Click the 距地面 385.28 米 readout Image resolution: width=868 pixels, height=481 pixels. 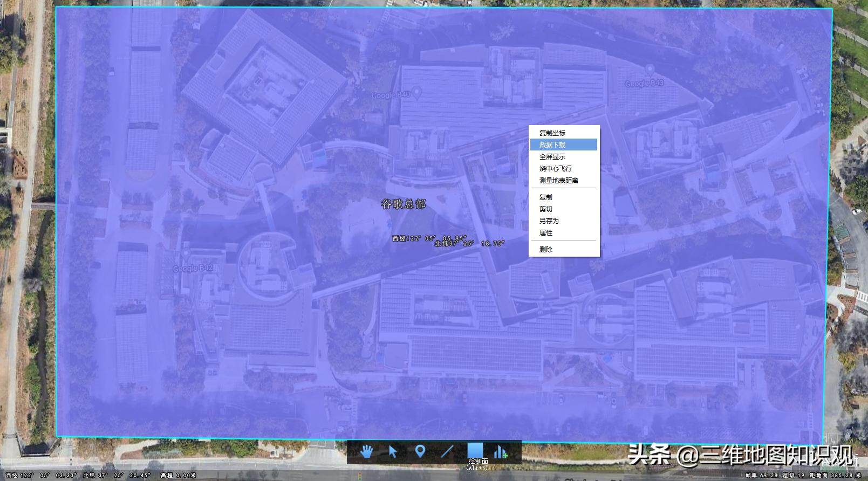[836, 475]
